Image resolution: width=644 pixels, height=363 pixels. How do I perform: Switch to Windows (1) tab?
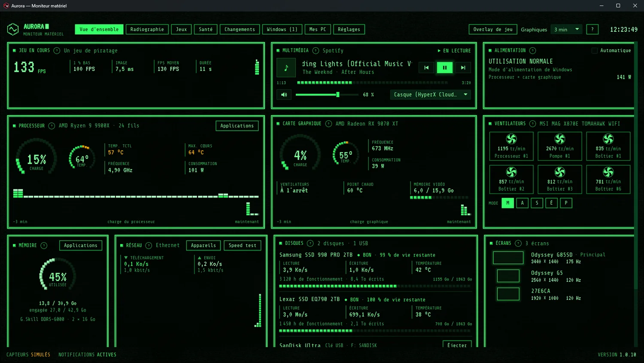(282, 29)
